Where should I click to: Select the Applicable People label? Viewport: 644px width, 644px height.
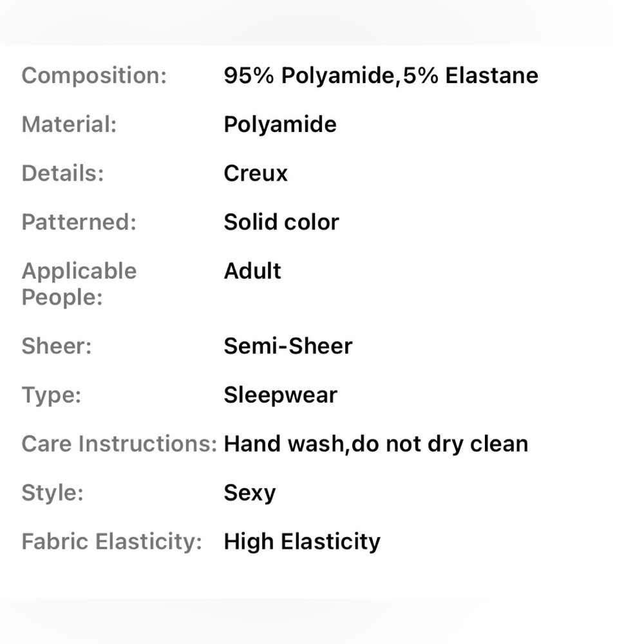tap(79, 284)
